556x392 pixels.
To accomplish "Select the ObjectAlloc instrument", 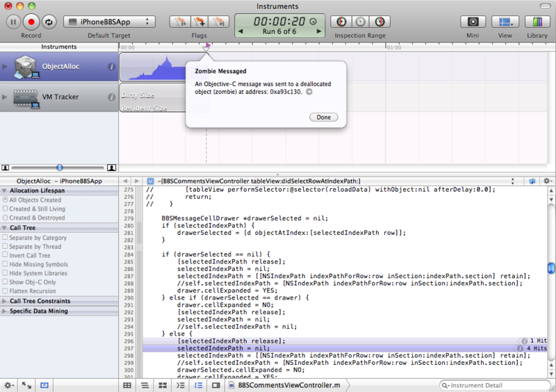I will pos(59,66).
